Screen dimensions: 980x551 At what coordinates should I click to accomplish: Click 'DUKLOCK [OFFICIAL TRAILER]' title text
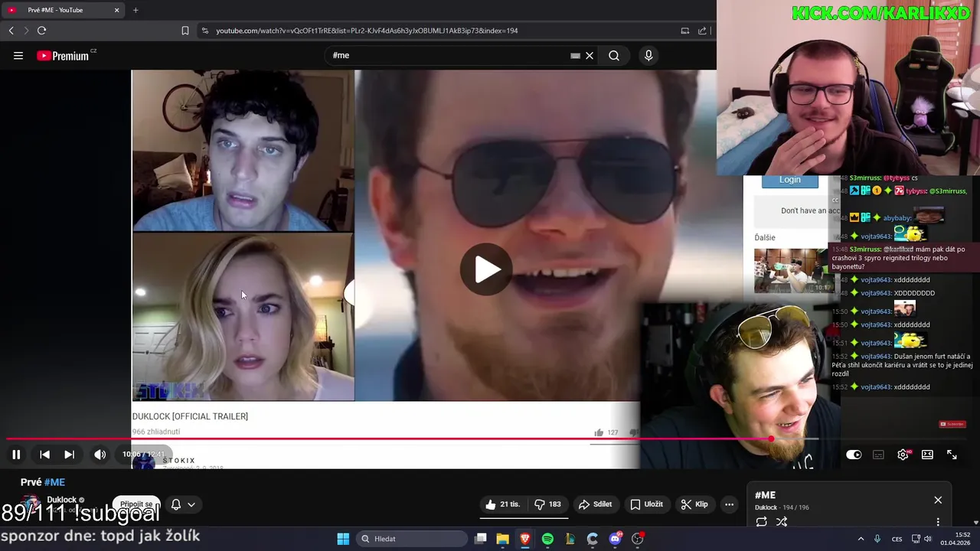[x=190, y=416]
